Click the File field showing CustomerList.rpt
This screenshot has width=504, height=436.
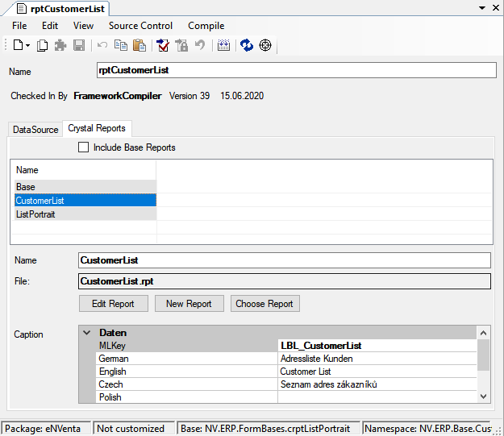click(285, 281)
